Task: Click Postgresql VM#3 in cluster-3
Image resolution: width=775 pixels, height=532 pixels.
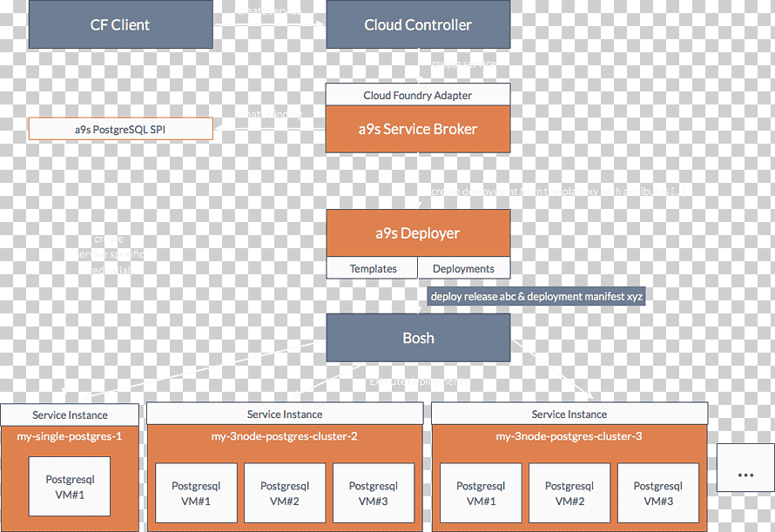Action: pyautogui.click(x=658, y=493)
